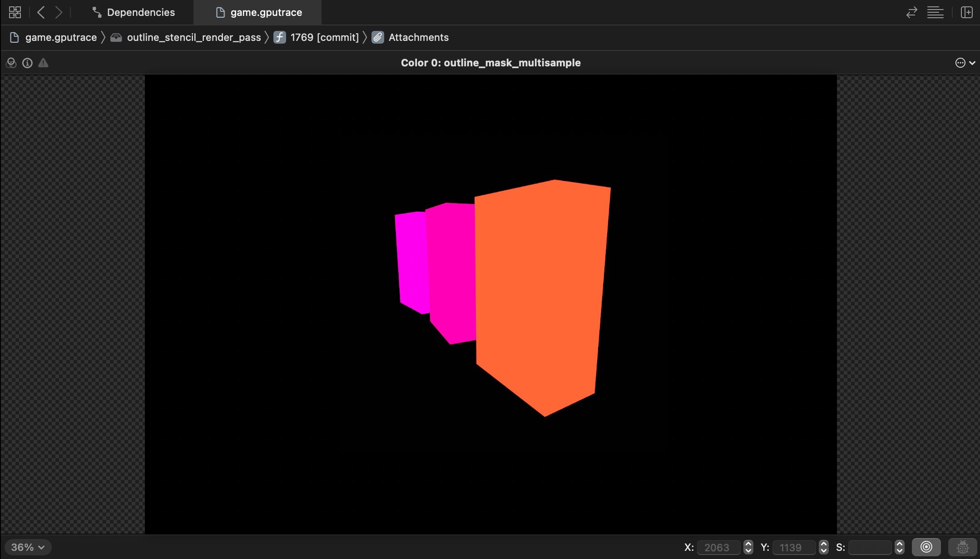This screenshot has width=980, height=559.
Task: Click the Dependencies tab graph icon
Action: click(x=97, y=12)
